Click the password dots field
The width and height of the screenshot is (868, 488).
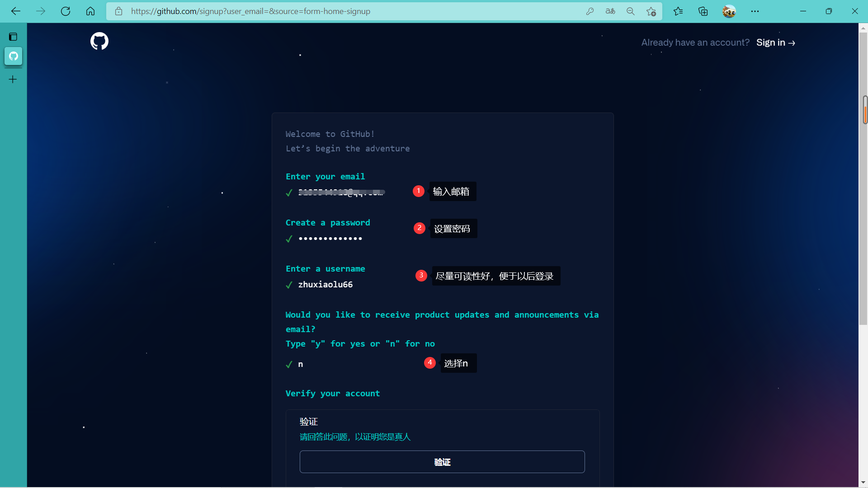click(x=330, y=239)
